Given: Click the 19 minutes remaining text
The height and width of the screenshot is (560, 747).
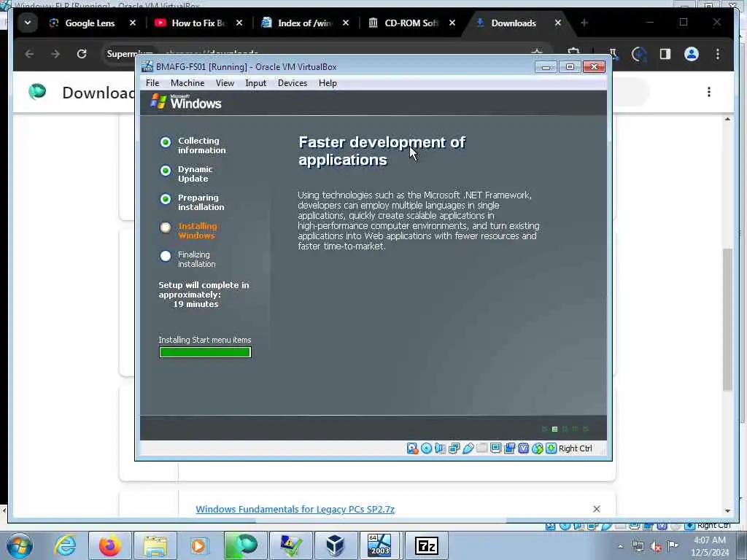Looking at the screenshot, I should coord(196,304).
